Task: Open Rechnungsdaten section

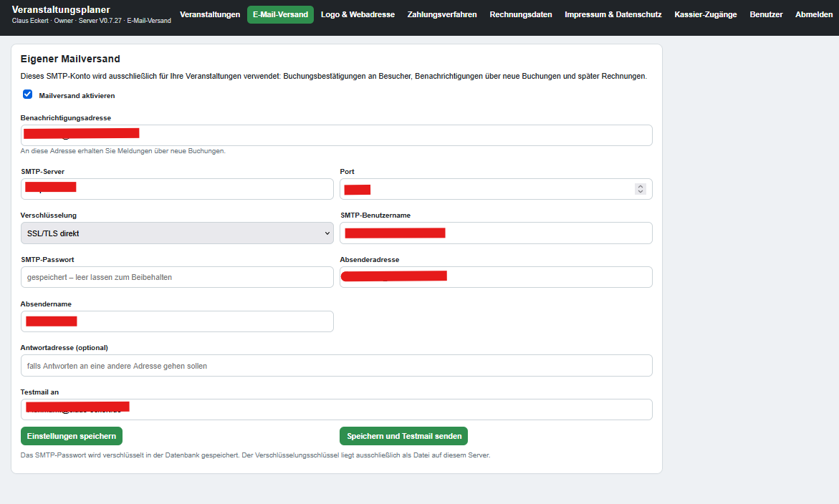Action: [521, 14]
